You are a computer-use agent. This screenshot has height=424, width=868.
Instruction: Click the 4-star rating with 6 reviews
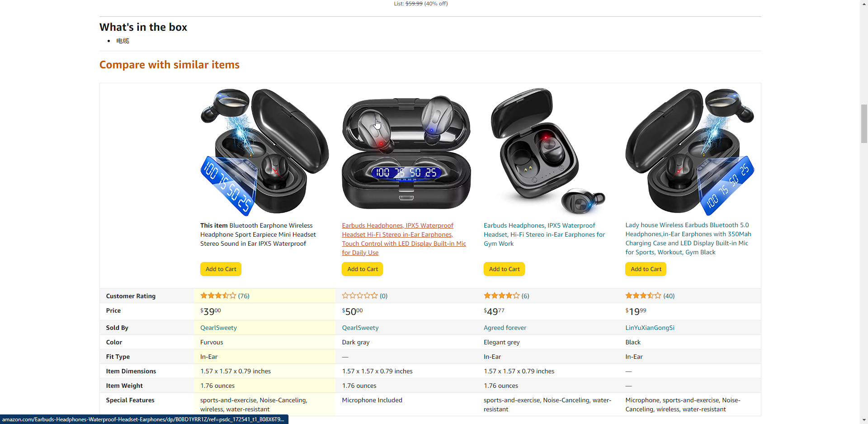[502, 295]
